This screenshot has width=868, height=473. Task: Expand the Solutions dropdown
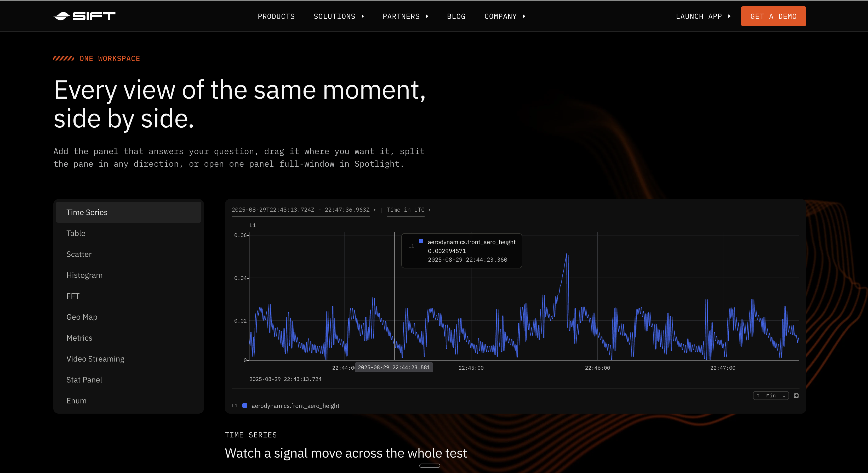point(339,16)
